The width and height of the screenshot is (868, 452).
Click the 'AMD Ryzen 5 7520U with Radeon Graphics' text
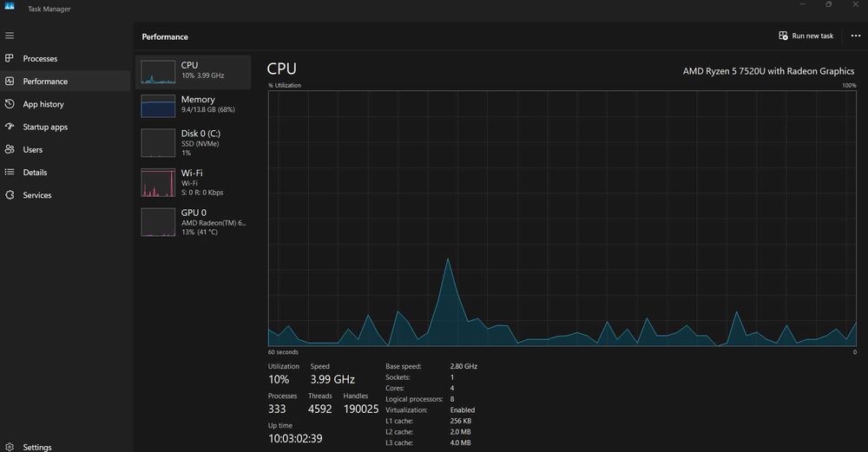(768, 71)
